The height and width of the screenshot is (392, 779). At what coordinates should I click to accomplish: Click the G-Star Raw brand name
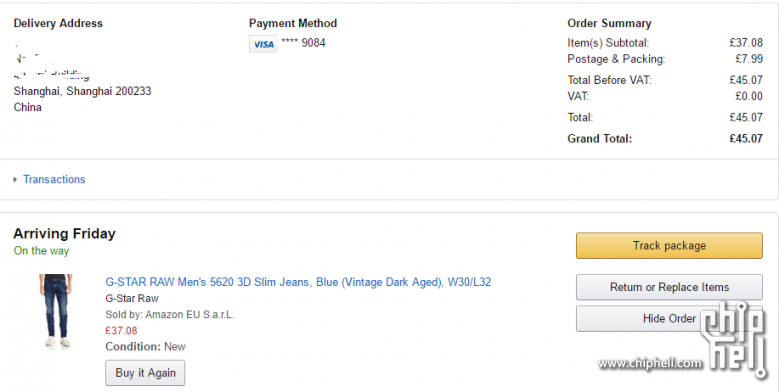132,299
